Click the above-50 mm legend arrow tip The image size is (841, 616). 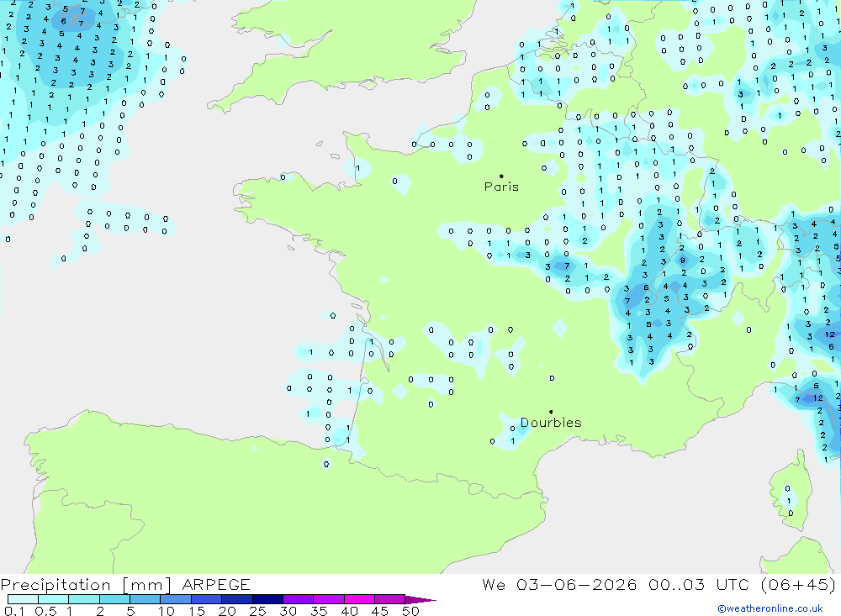coord(420,599)
